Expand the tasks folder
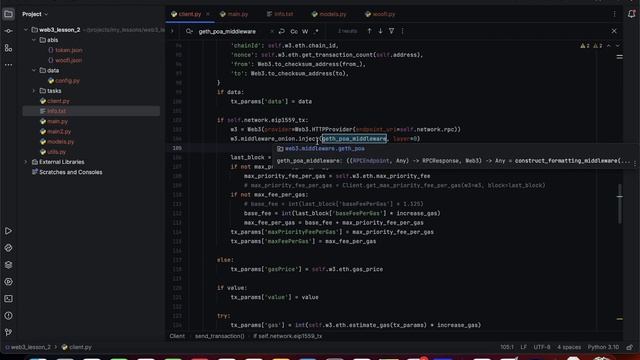 [x=34, y=91]
